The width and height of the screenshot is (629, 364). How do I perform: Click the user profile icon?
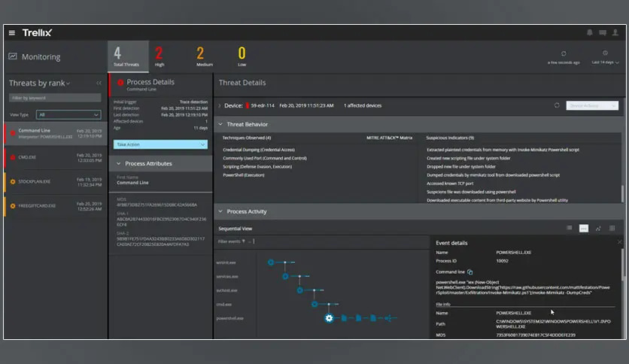tap(616, 33)
